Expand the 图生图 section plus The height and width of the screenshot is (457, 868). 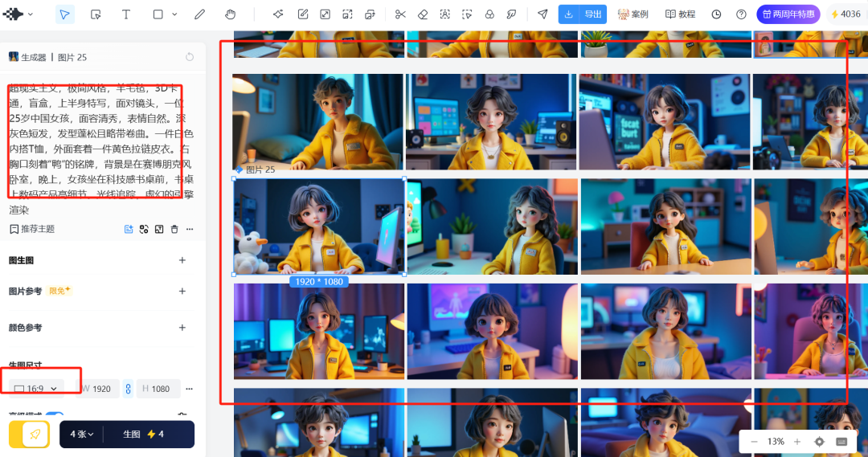coord(182,260)
